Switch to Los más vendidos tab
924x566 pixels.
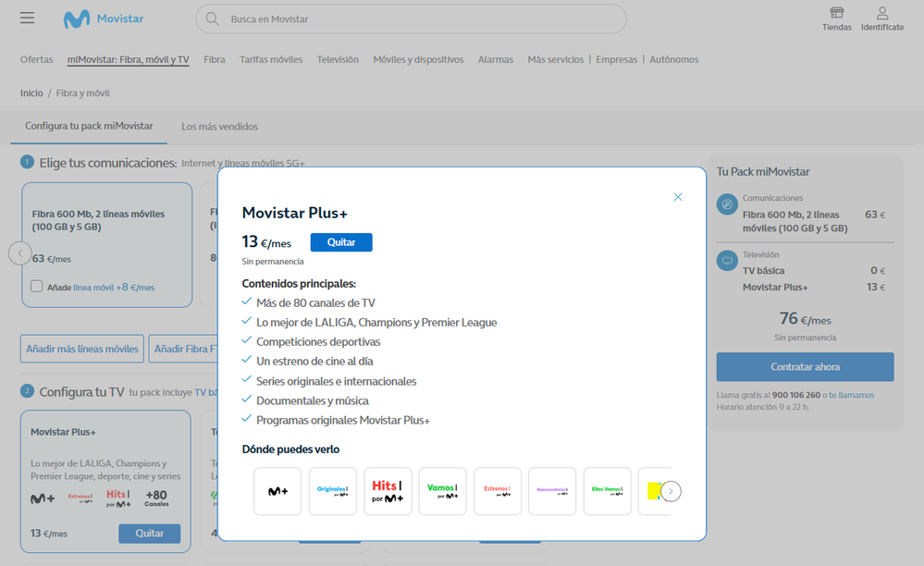pos(219,127)
